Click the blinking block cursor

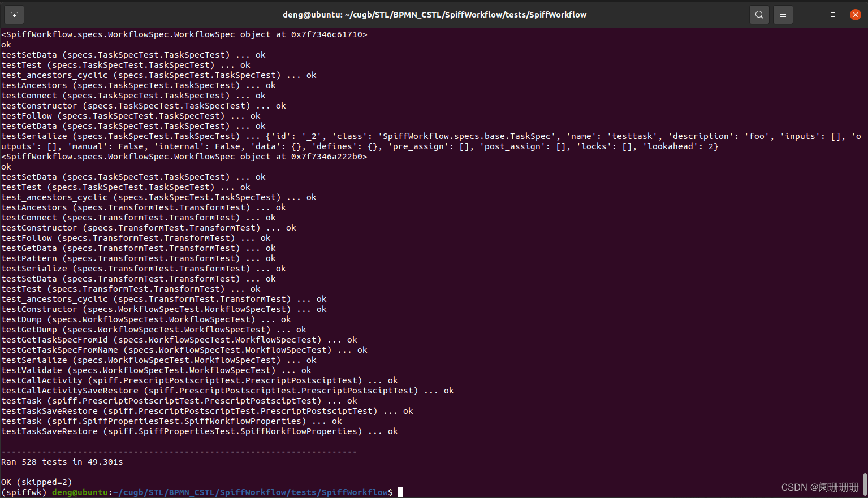[400, 492]
